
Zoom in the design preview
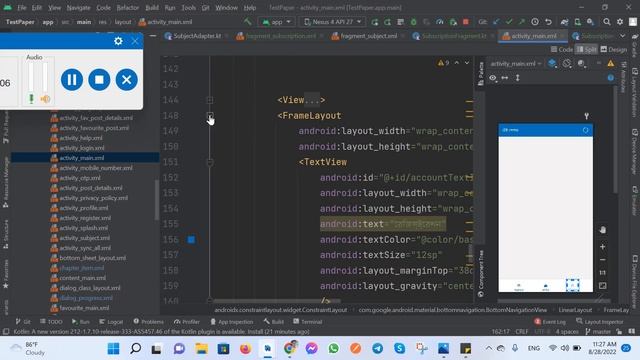click(602, 247)
